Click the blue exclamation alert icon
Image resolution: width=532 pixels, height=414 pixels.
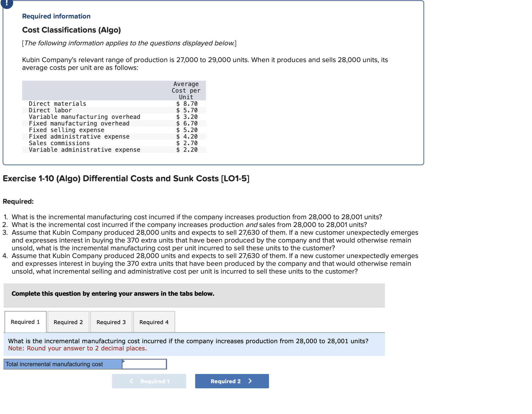tap(7, 4)
